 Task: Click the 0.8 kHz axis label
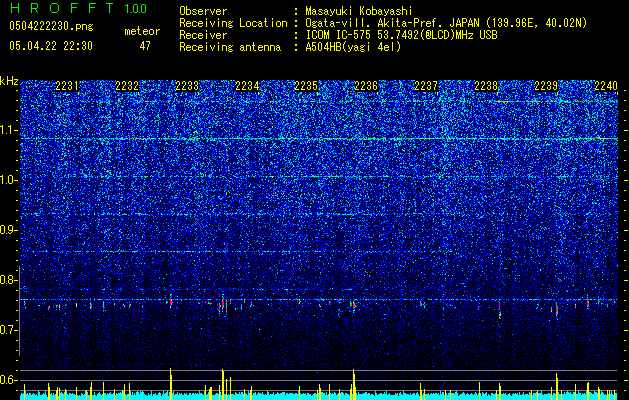9,280
